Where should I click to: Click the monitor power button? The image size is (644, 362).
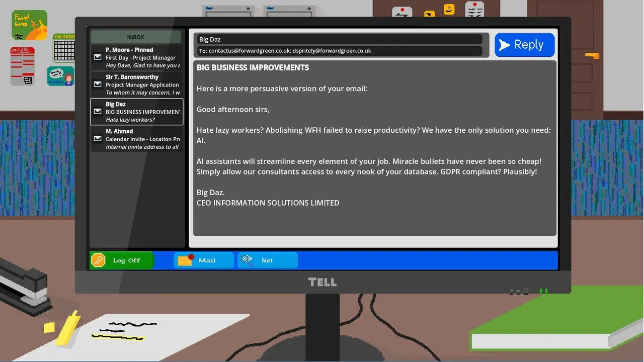526,290
